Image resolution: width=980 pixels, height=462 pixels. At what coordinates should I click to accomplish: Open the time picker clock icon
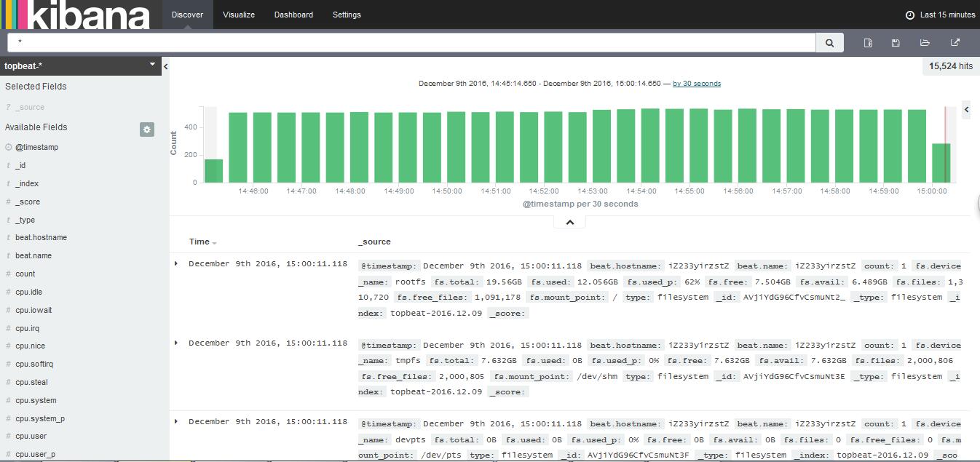coord(909,15)
